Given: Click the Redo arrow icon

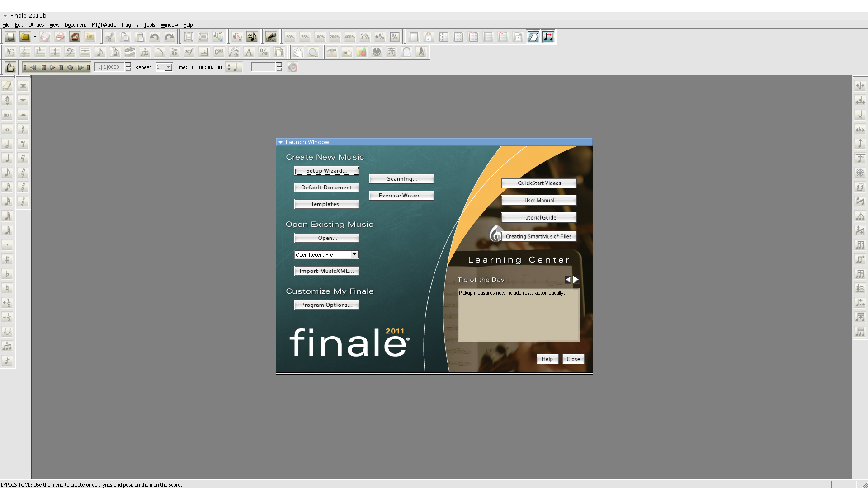Looking at the screenshot, I should pyautogui.click(x=170, y=37).
